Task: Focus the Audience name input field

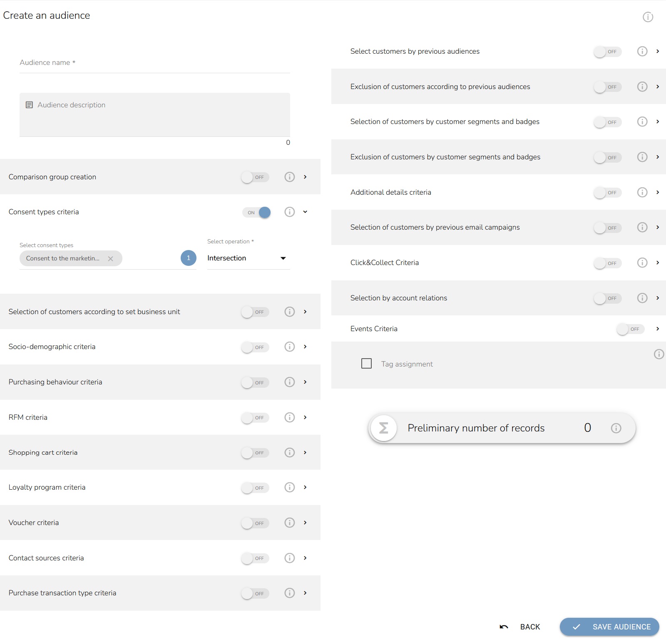Action: 154,63
